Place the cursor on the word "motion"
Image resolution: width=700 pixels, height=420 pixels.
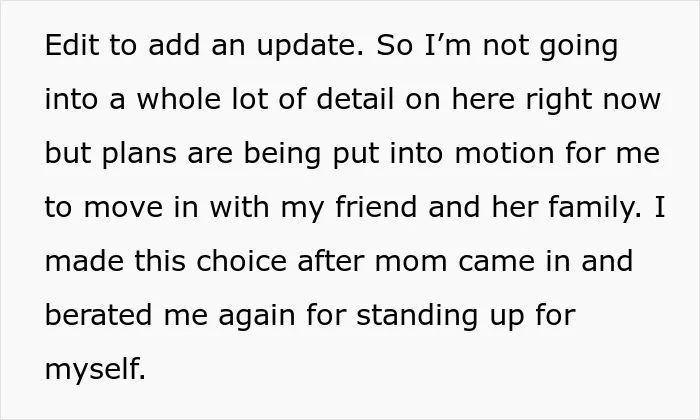click(504, 153)
